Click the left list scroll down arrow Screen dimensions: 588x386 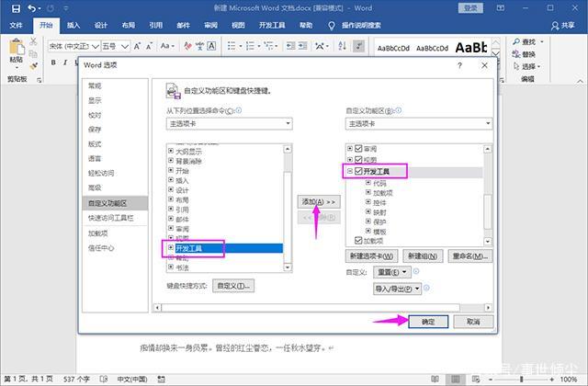[x=288, y=267]
